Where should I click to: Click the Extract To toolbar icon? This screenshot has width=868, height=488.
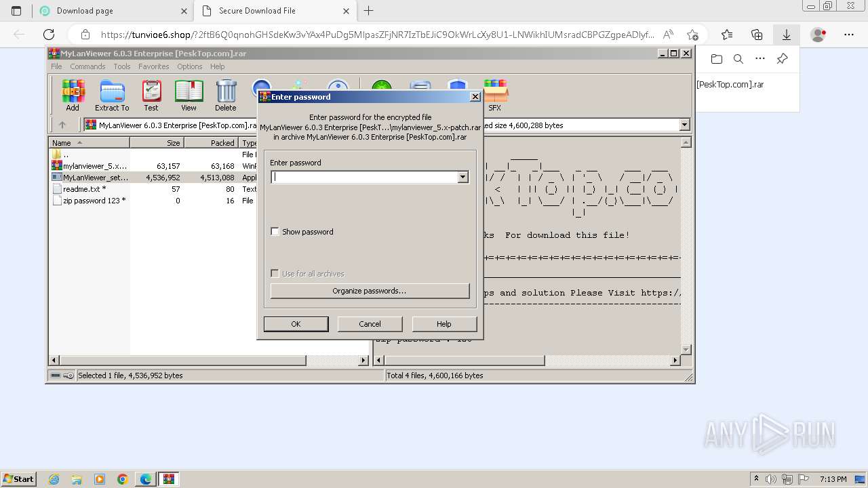click(112, 95)
